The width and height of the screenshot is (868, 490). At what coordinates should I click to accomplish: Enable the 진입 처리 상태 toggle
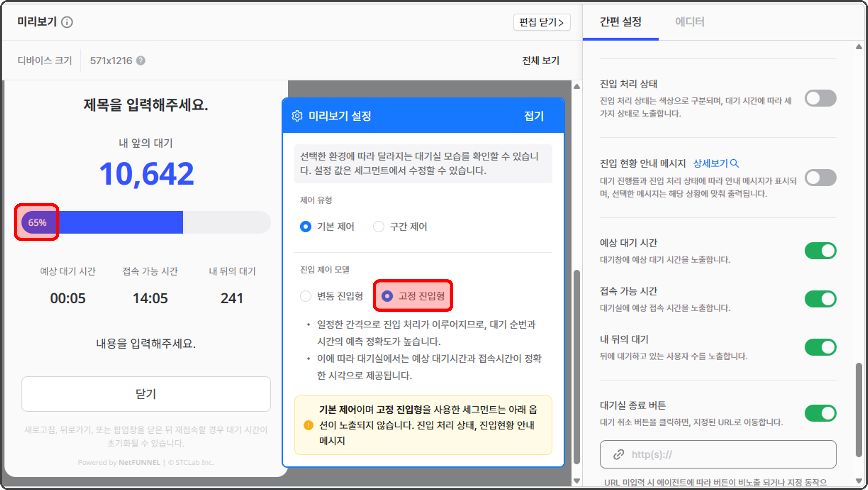pyautogui.click(x=820, y=98)
